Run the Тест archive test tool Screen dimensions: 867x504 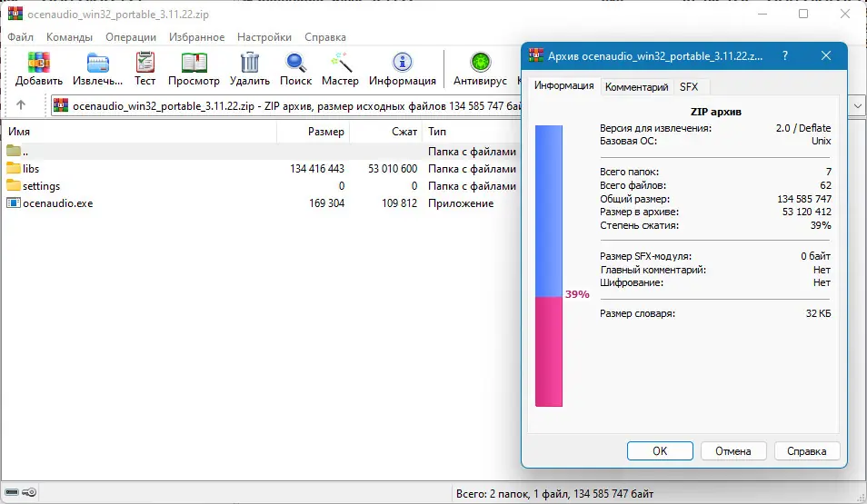pos(144,63)
